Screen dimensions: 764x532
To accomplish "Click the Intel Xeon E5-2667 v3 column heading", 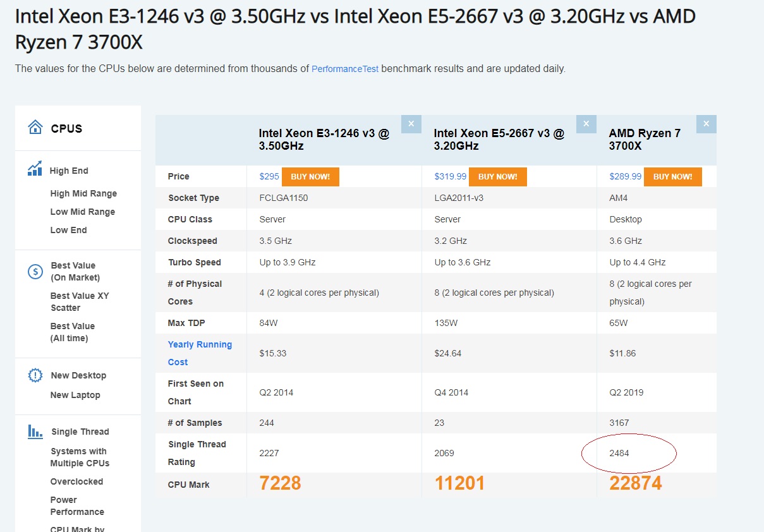I will tap(499, 140).
